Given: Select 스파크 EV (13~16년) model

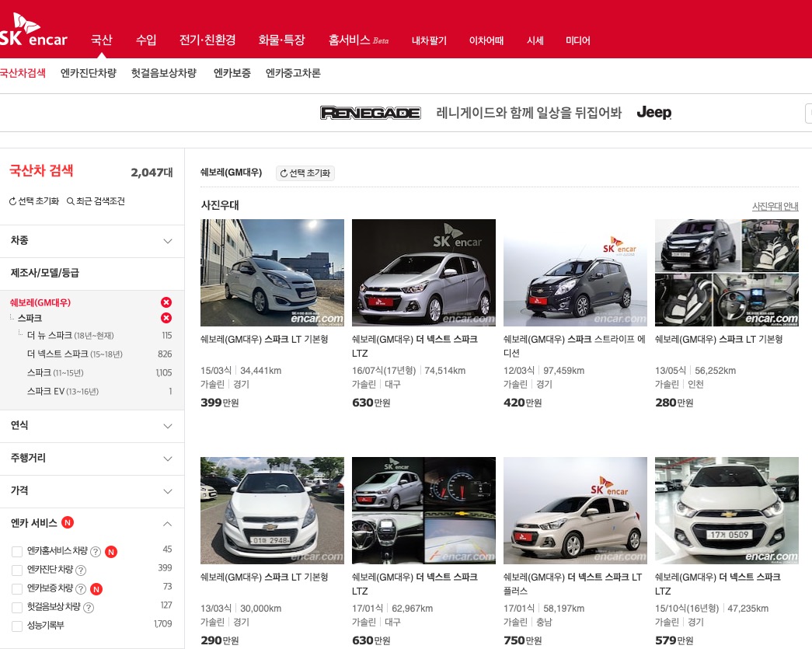Looking at the screenshot, I should [63, 392].
